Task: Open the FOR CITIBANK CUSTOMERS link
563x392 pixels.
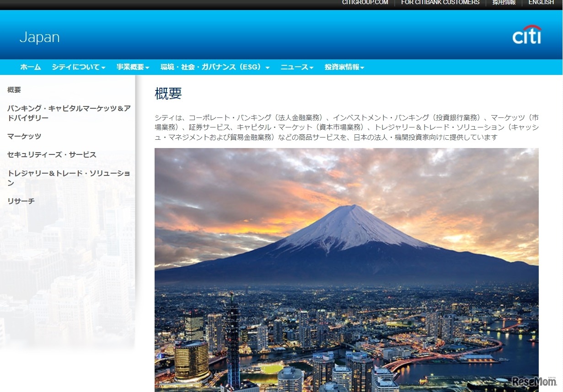Action: [440, 2]
